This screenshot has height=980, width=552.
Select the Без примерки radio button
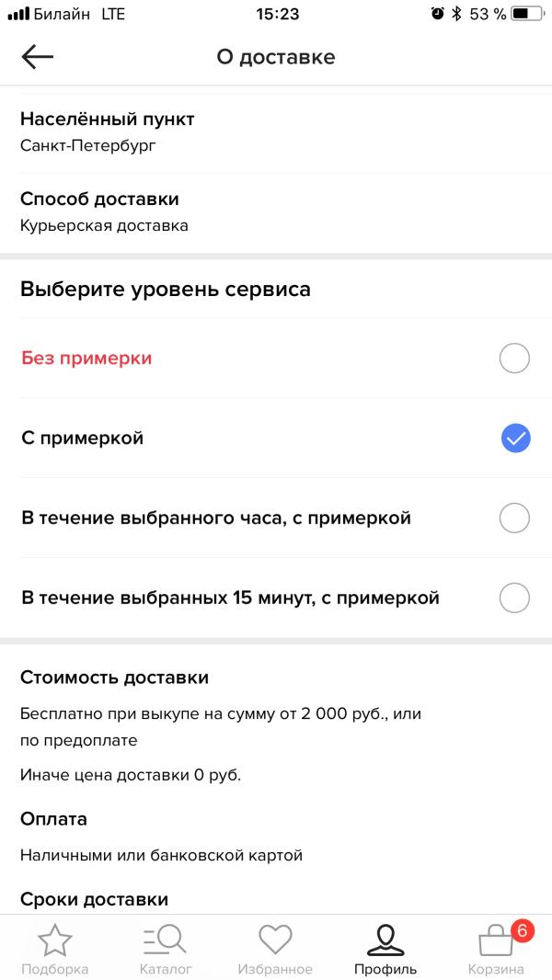pos(514,359)
